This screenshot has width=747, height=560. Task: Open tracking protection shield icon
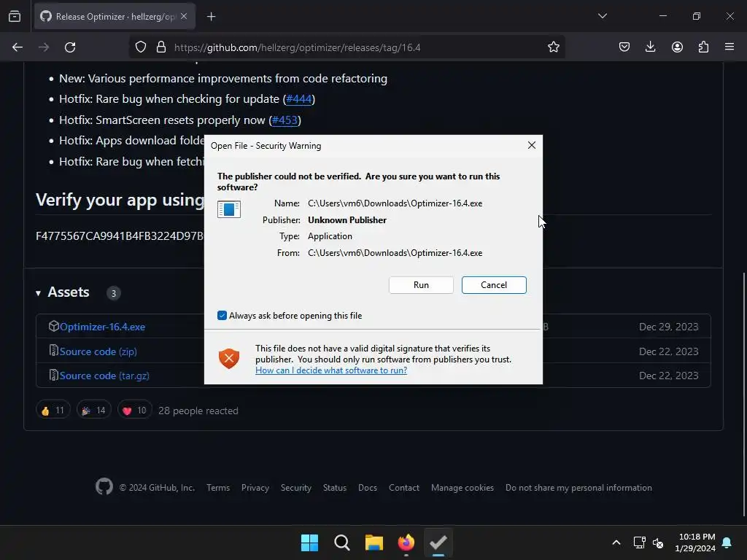point(141,47)
